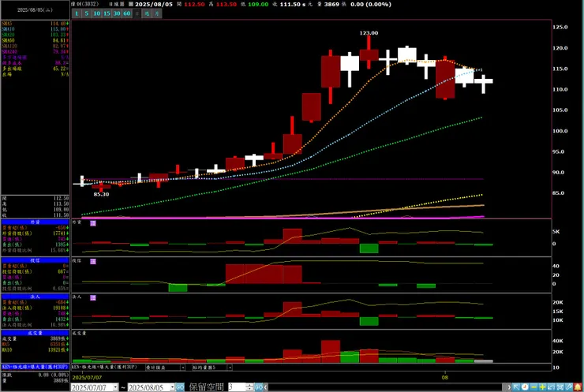Image resolution: width=584 pixels, height=392 pixels.
Task: Click the 08 month marker on time axis
Action: 444,377
